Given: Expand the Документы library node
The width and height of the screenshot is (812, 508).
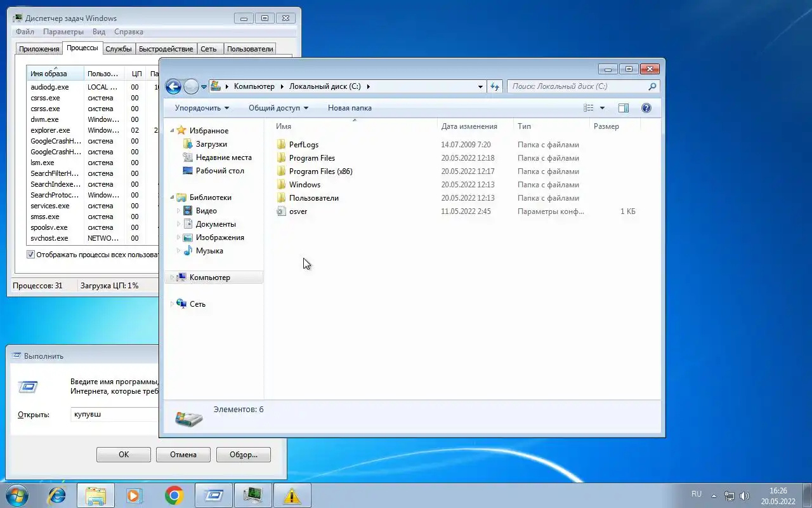Looking at the screenshot, I should tap(178, 224).
